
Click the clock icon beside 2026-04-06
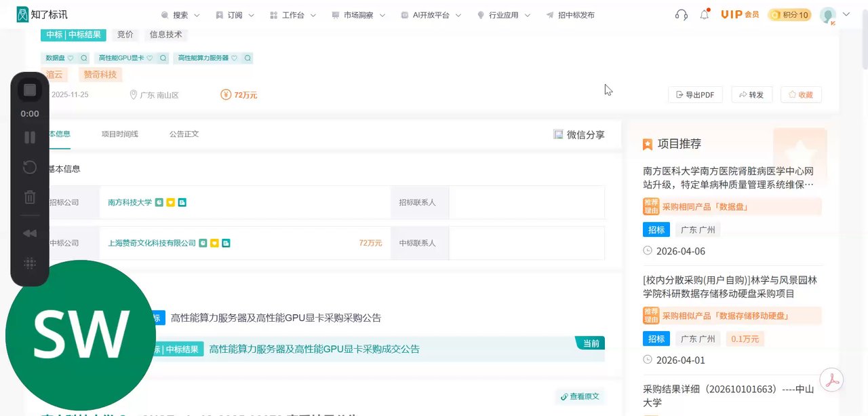click(648, 251)
